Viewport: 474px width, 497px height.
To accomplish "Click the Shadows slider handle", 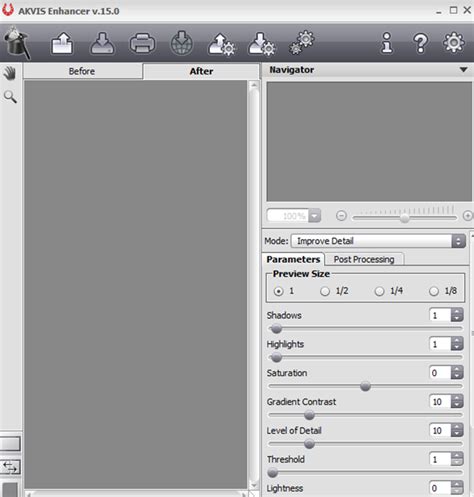I will [x=276, y=329].
